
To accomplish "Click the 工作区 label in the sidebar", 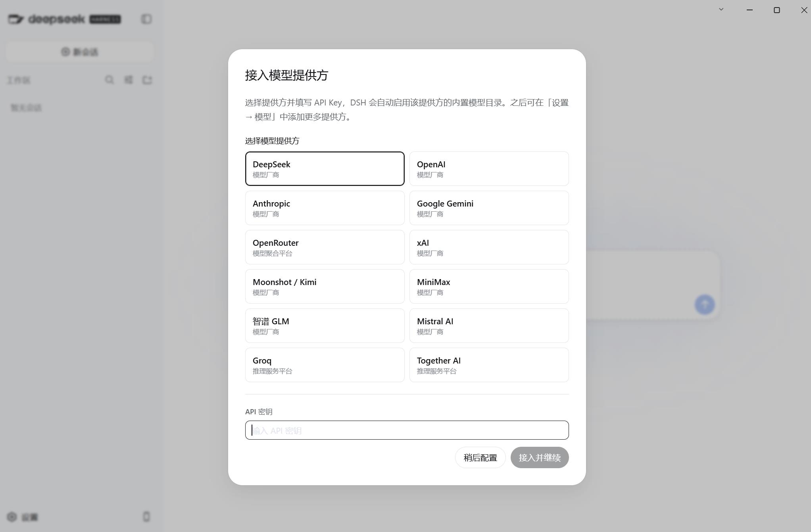I will pyautogui.click(x=19, y=80).
